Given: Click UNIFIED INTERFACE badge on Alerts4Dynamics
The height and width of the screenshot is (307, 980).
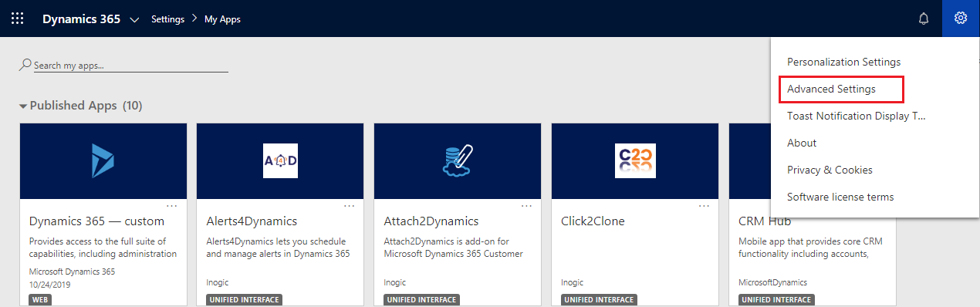Looking at the screenshot, I should [244, 299].
